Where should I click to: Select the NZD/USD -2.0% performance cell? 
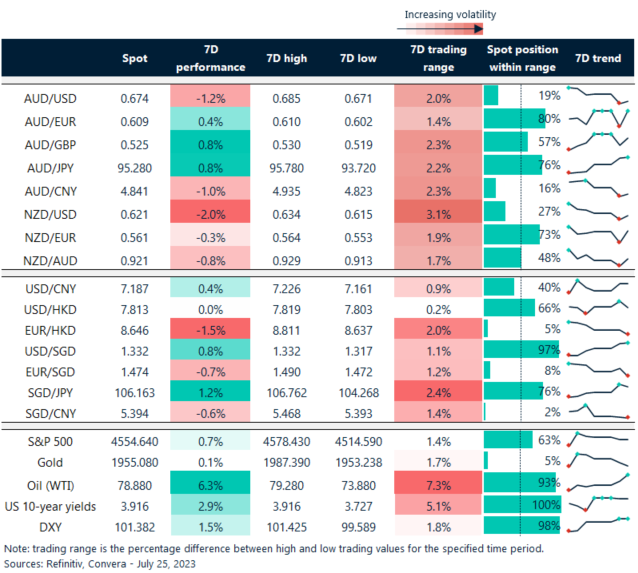pyautogui.click(x=210, y=212)
